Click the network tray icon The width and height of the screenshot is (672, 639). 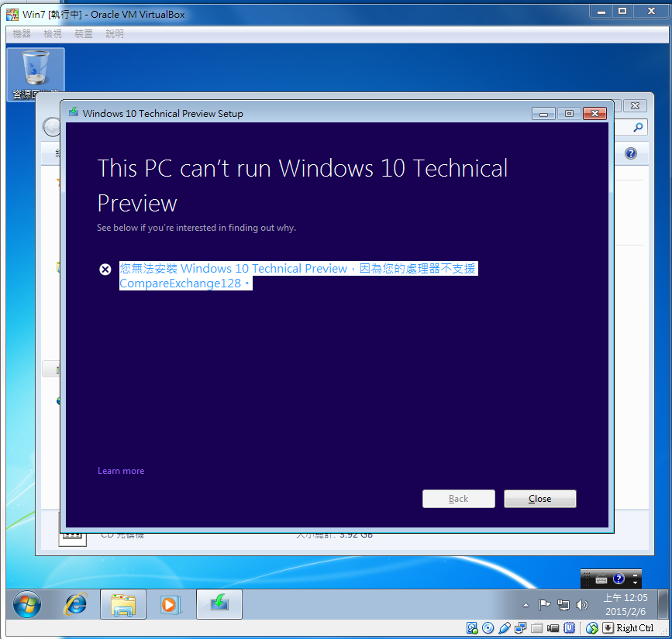(563, 605)
